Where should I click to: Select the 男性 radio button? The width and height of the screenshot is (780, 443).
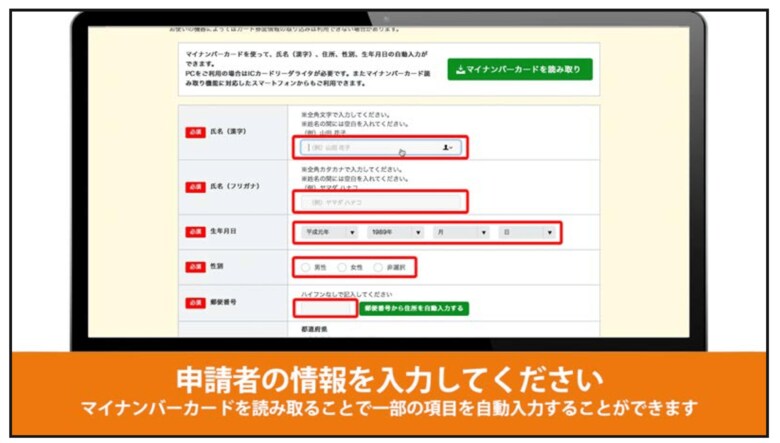pyautogui.click(x=305, y=267)
